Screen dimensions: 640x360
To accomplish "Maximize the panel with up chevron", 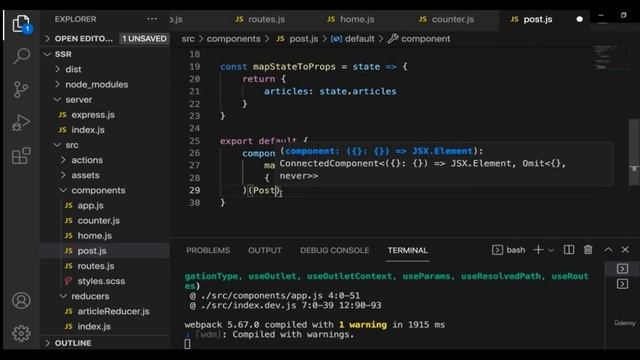I will point(608,250).
